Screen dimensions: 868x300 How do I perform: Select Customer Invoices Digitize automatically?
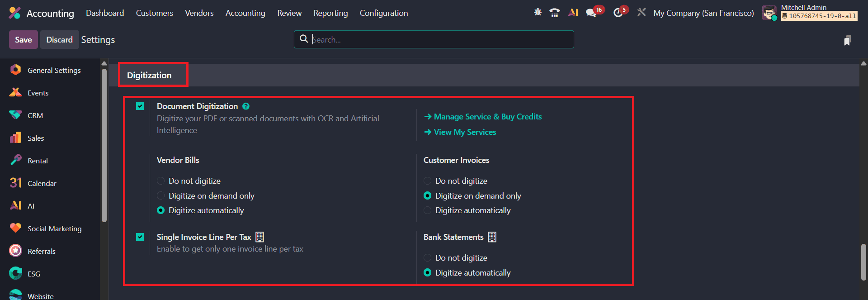(427, 210)
